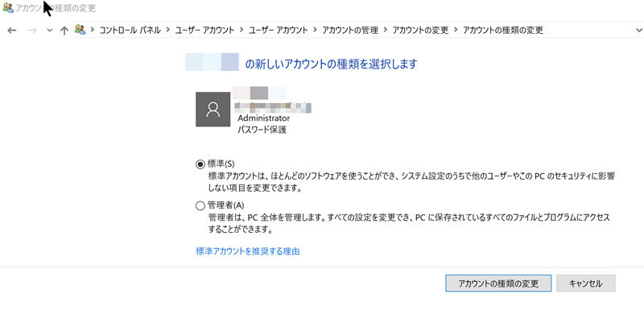This screenshot has width=644, height=323.
Task: Open the recent locations dropdown chevron
Action: (x=50, y=30)
